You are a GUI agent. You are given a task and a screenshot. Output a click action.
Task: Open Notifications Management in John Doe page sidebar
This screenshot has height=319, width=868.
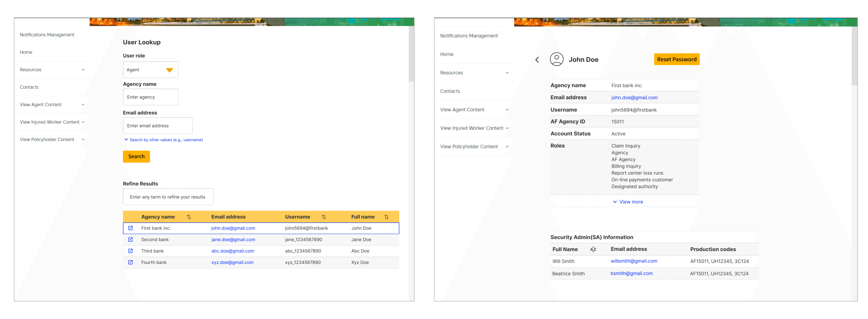coord(469,36)
